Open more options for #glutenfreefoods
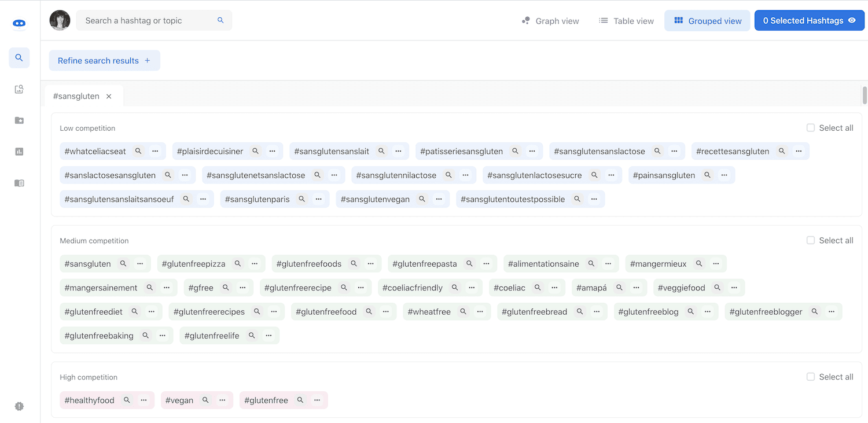This screenshot has height=423, width=868. (371, 264)
